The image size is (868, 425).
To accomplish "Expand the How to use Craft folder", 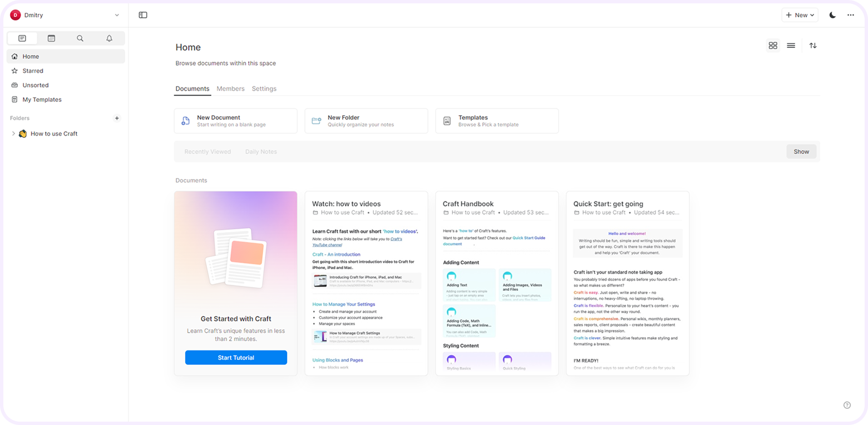I will pyautogui.click(x=13, y=134).
